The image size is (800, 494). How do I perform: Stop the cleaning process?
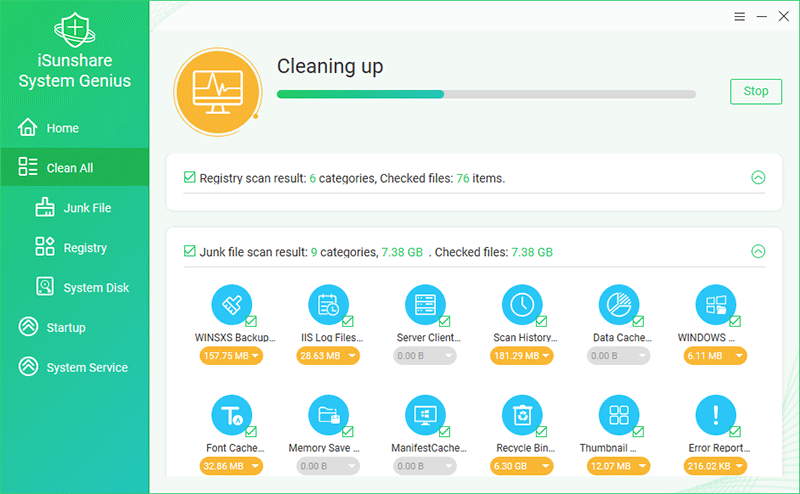coord(756,91)
